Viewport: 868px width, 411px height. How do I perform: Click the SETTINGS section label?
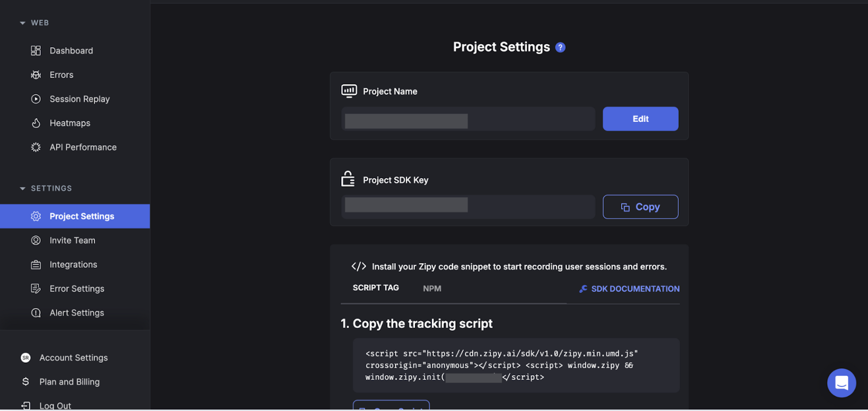pos(51,189)
